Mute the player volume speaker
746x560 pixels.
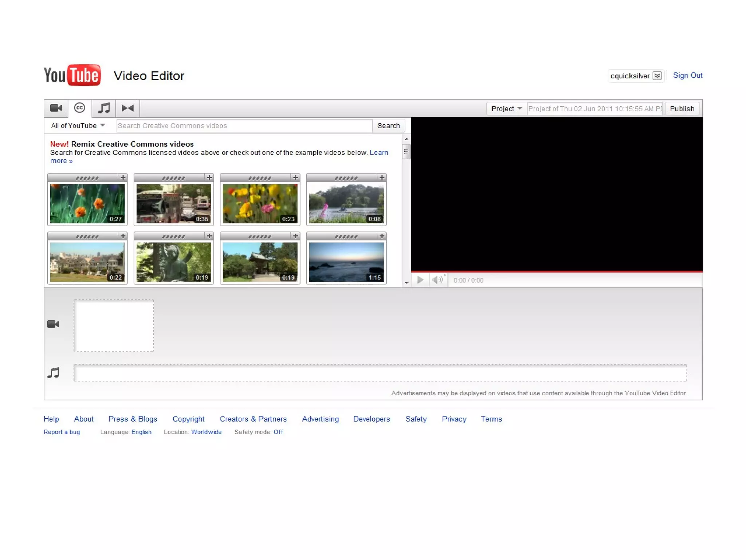pyautogui.click(x=437, y=280)
